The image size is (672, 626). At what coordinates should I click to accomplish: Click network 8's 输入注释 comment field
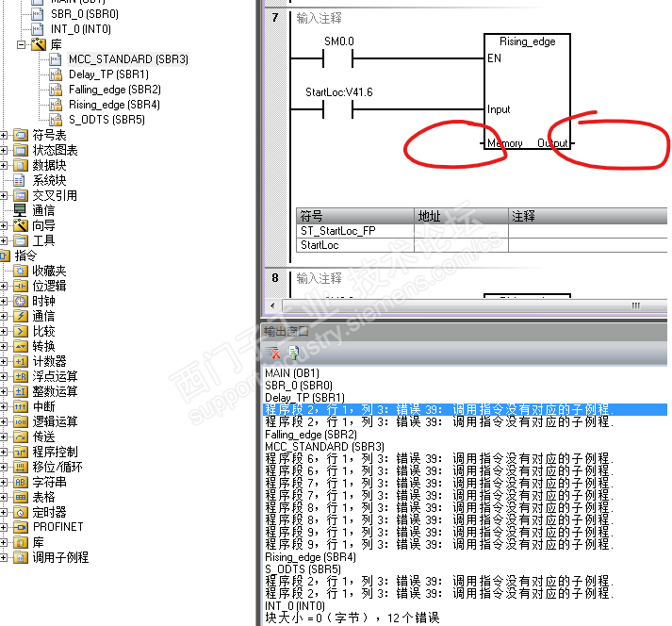click(x=320, y=278)
